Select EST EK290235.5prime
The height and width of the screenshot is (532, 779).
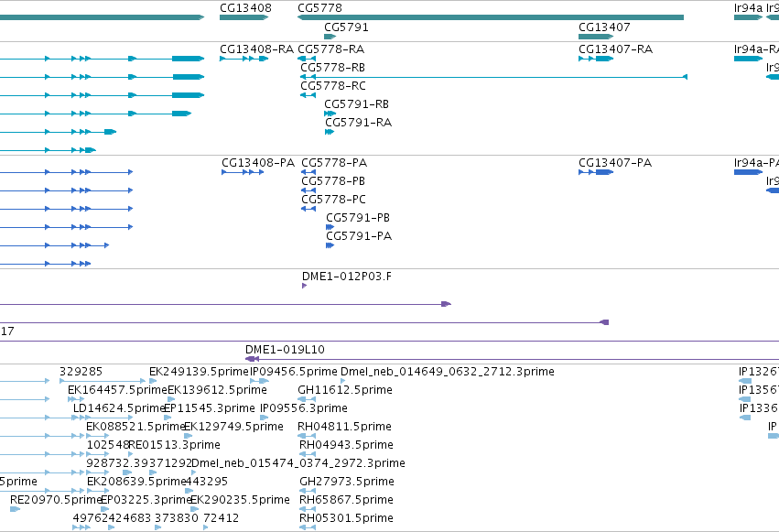click(x=240, y=500)
